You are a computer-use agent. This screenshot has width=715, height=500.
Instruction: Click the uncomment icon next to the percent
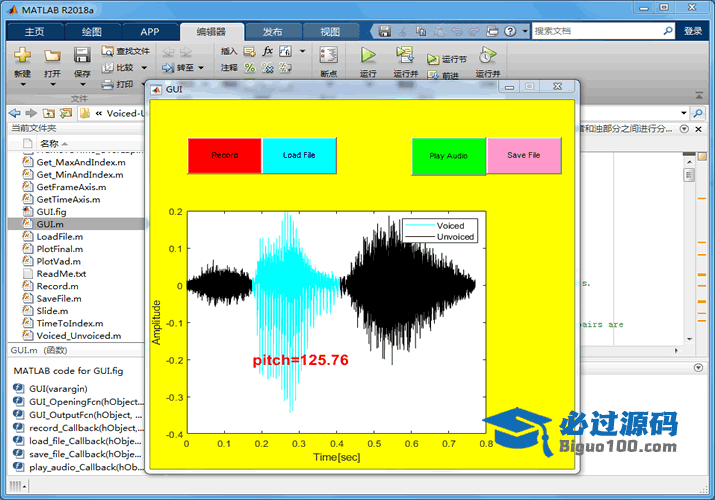(x=268, y=68)
